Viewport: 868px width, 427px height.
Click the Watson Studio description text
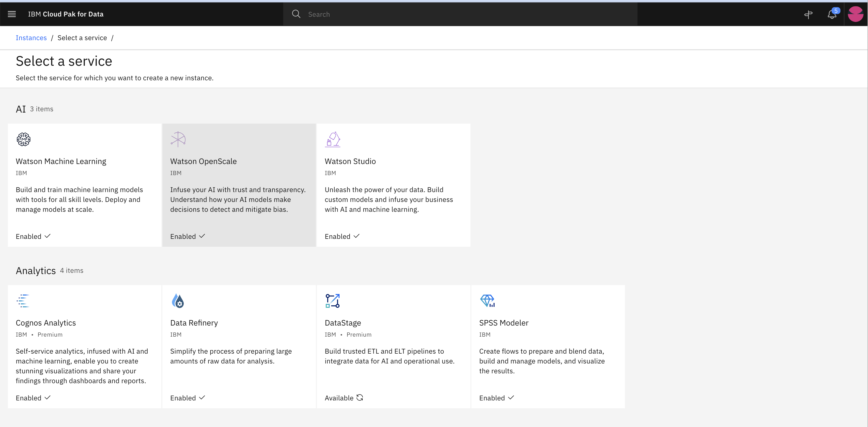point(389,199)
